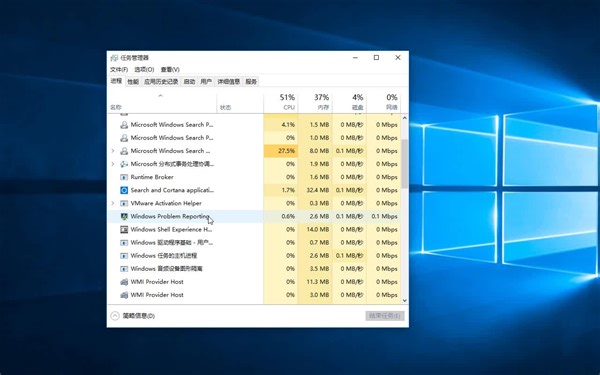
Task: Select the Runtime Broker row
Action: [254, 177]
